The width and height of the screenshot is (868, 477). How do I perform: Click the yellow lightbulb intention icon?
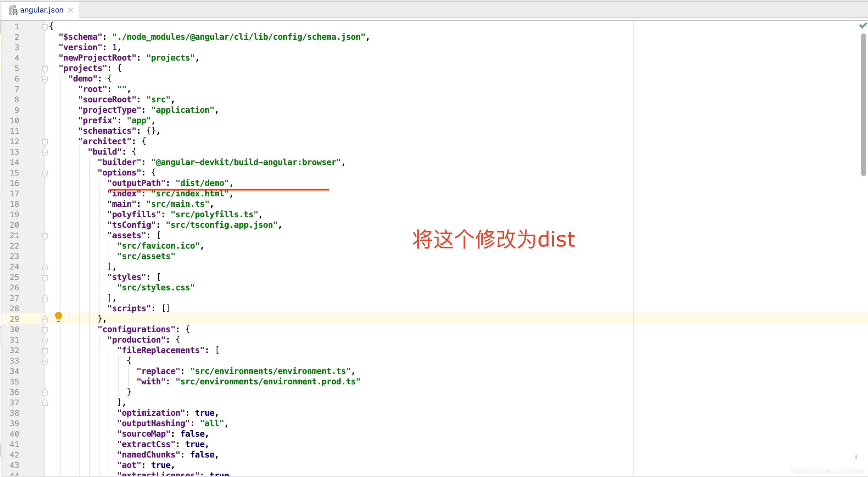[58, 316]
